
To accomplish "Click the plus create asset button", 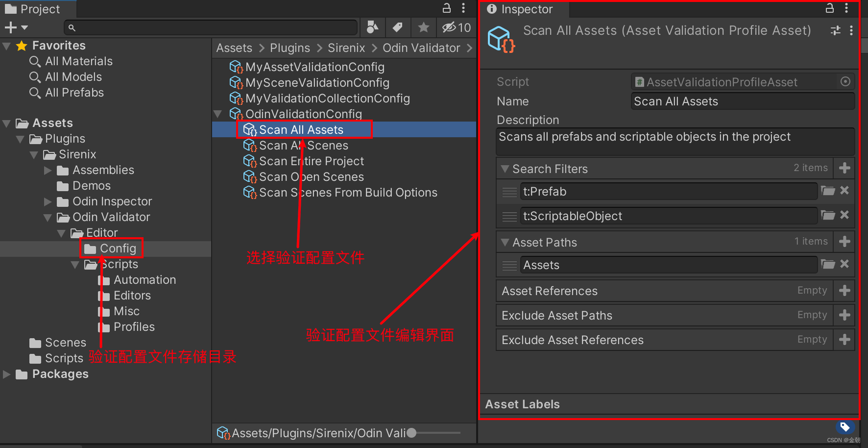I will click(x=10, y=27).
